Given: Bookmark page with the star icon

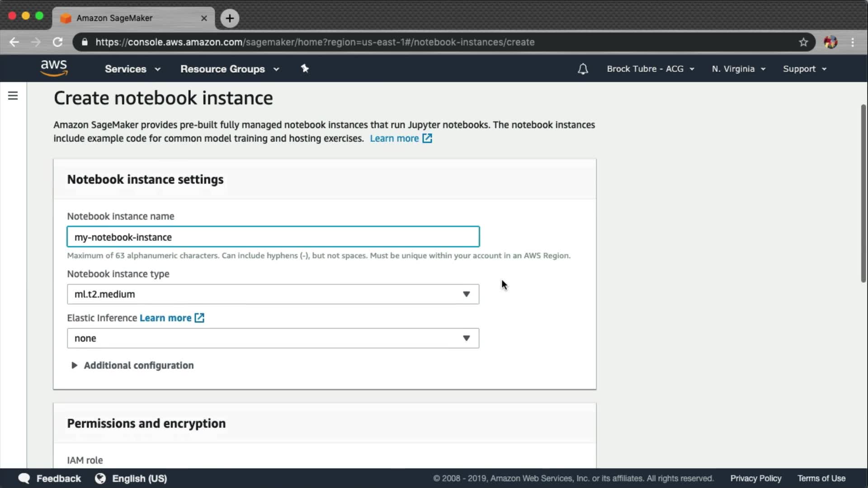Looking at the screenshot, I should tap(803, 42).
